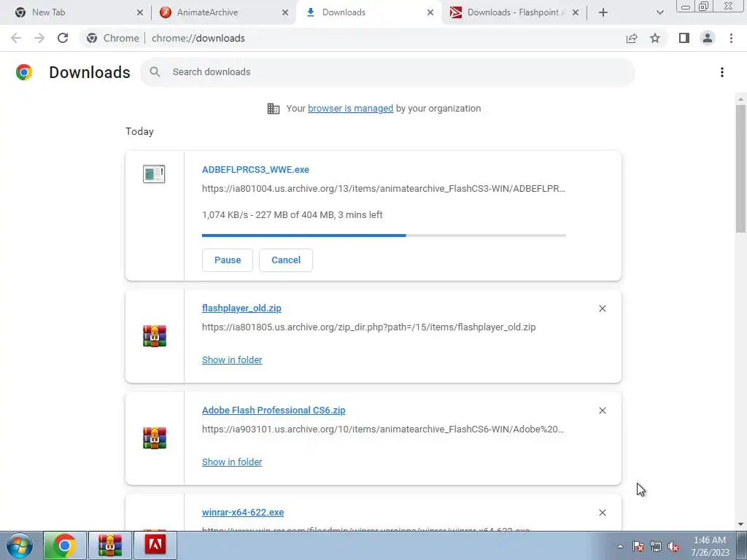Cancel the ADBEFLPRCS3_WWE.exe download

(286, 260)
